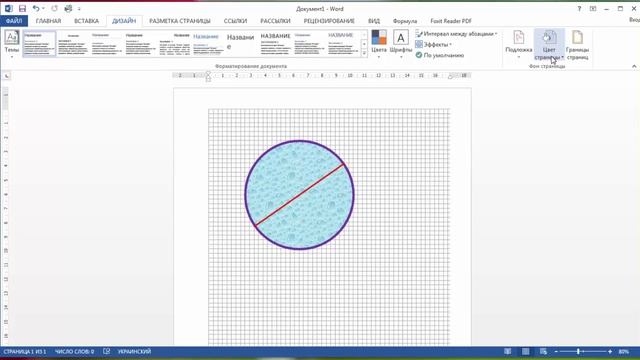Zoom in with the plus button
This screenshot has height=360, width=640.
[x=610, y=351]
